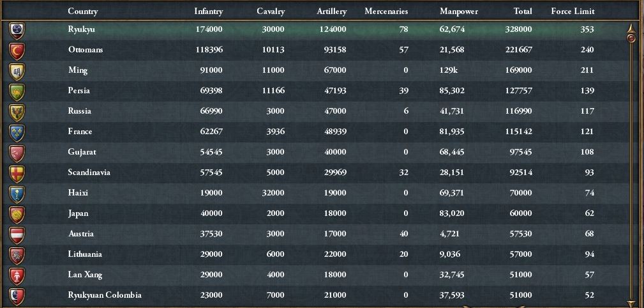This screenshot has width=644, height=308.
Task: Select the Gujarat row name
Action: coord(82,152)
